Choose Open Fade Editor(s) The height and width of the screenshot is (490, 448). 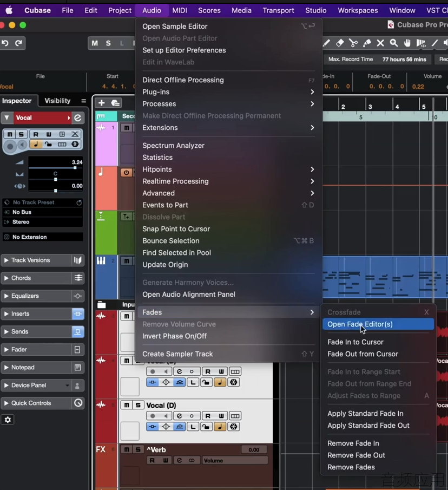[378, 324]
